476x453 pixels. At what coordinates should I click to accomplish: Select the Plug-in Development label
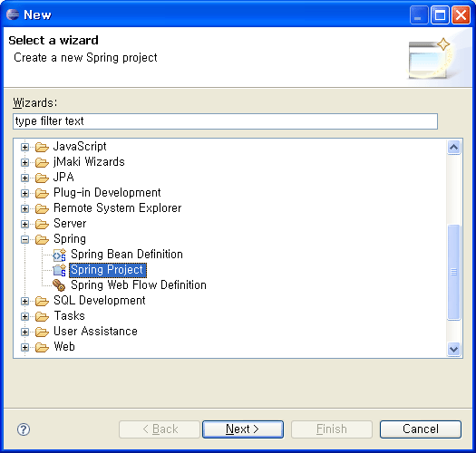[x=107, y=193]
